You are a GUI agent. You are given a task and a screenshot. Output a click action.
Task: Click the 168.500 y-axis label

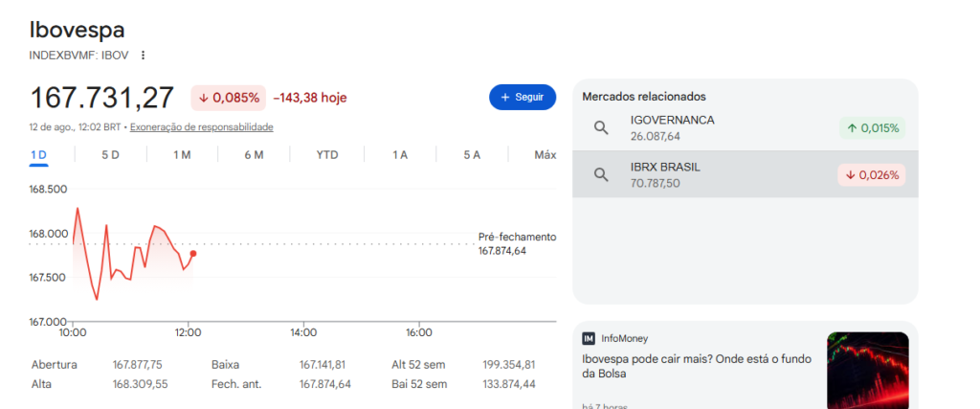tap(49, 189)
